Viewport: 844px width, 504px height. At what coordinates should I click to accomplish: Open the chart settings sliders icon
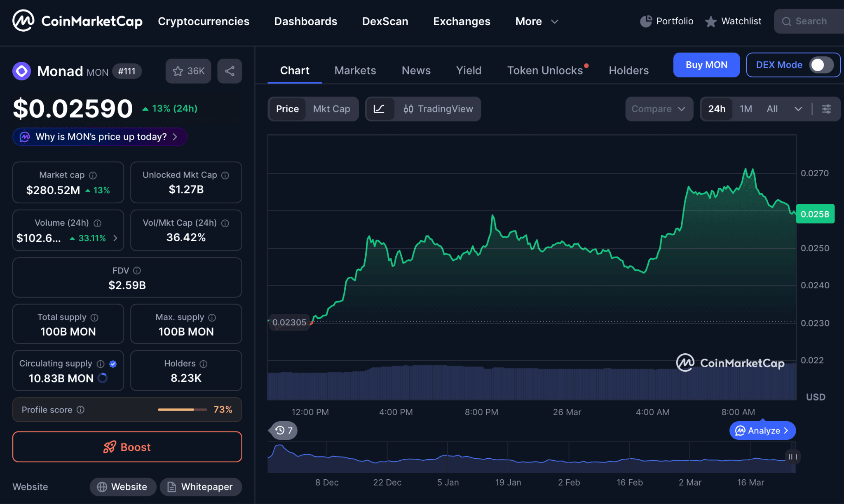(x=826, y=109)
